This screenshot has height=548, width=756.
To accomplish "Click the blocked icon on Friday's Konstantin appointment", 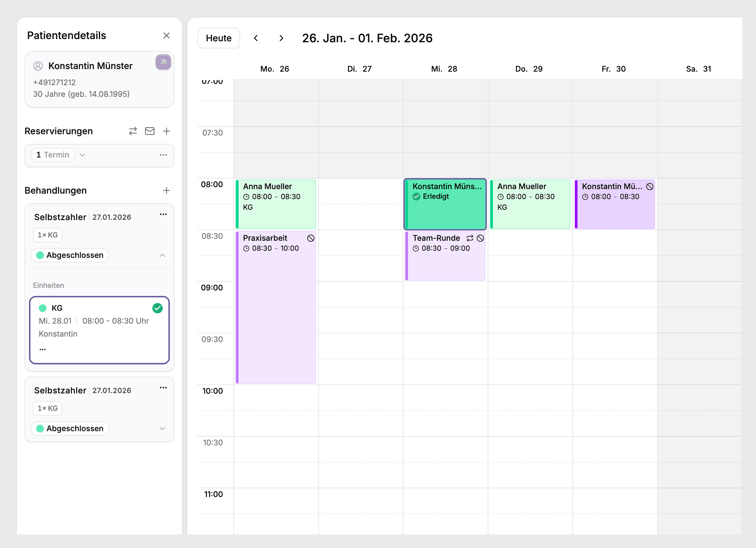I will 650,187.
